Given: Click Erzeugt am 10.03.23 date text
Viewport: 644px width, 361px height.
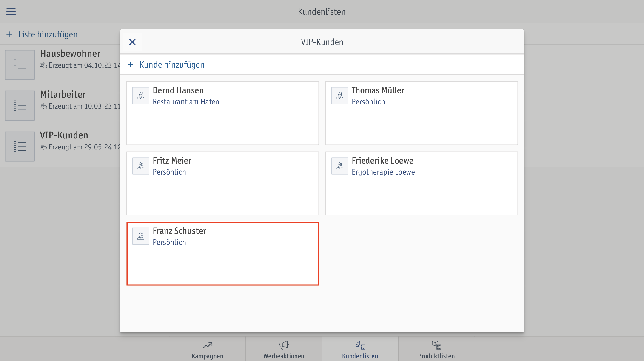Looking at the screenshot, I should tap(84, 106).
